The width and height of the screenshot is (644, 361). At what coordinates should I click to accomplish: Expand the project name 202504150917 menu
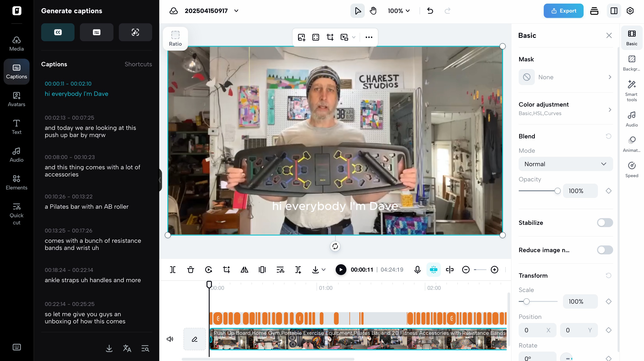(x=236, y=11)
